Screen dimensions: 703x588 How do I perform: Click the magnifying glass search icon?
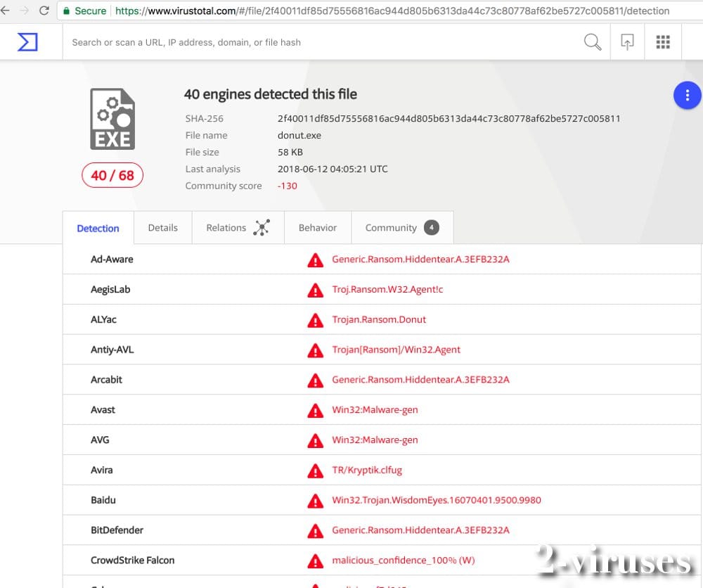click(x=592, y=42)
